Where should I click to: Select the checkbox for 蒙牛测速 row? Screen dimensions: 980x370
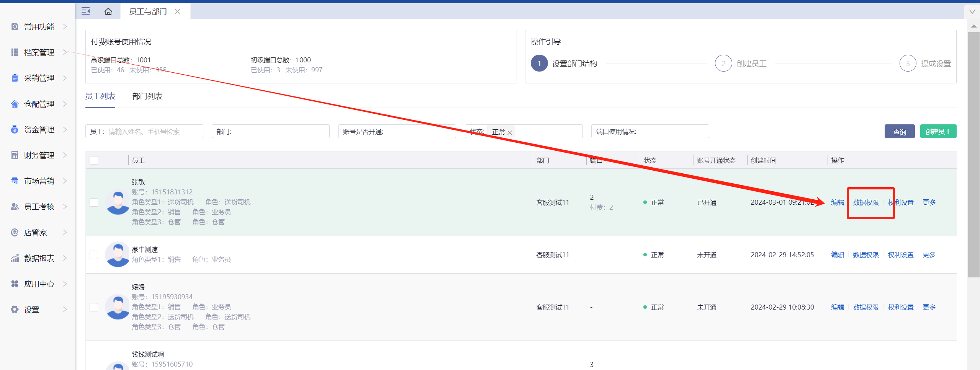click(x=94, y=255)
